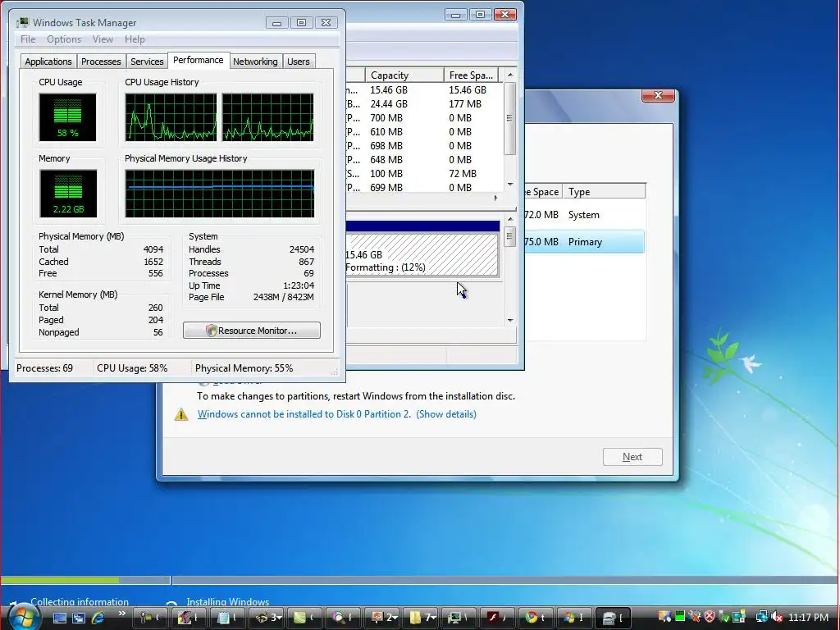Screen dimensions: 840x630
Task: Select the Primary partition row in Setup
Action: coord(584,242)
